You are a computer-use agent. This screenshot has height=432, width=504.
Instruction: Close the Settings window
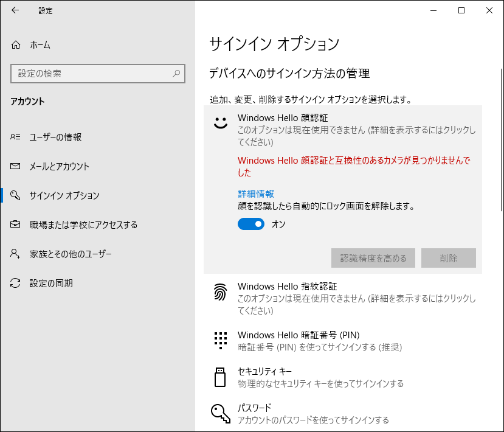[x=489, y=10]
